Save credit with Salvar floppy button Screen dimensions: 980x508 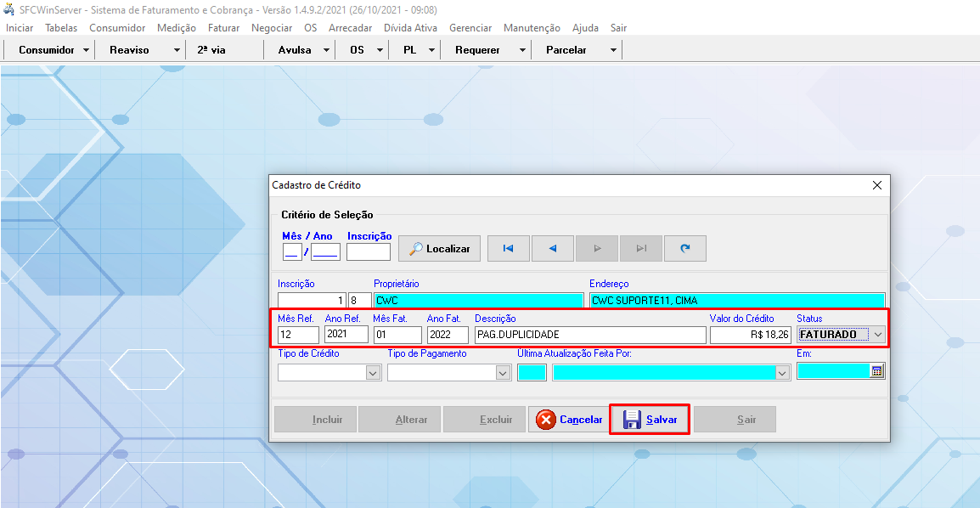coord(650,420)
